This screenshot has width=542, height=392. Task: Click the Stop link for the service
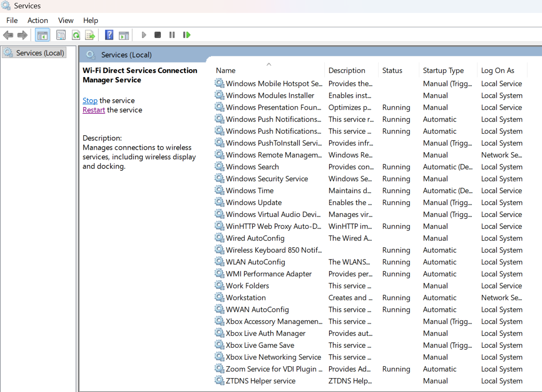tap(90, 101)
